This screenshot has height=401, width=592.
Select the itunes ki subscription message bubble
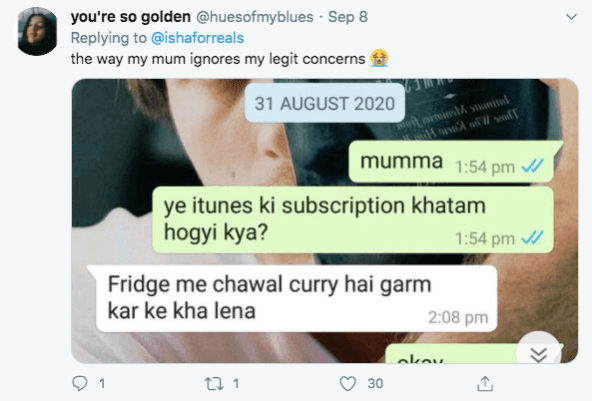pyautogui.click(x=353, y=219)
